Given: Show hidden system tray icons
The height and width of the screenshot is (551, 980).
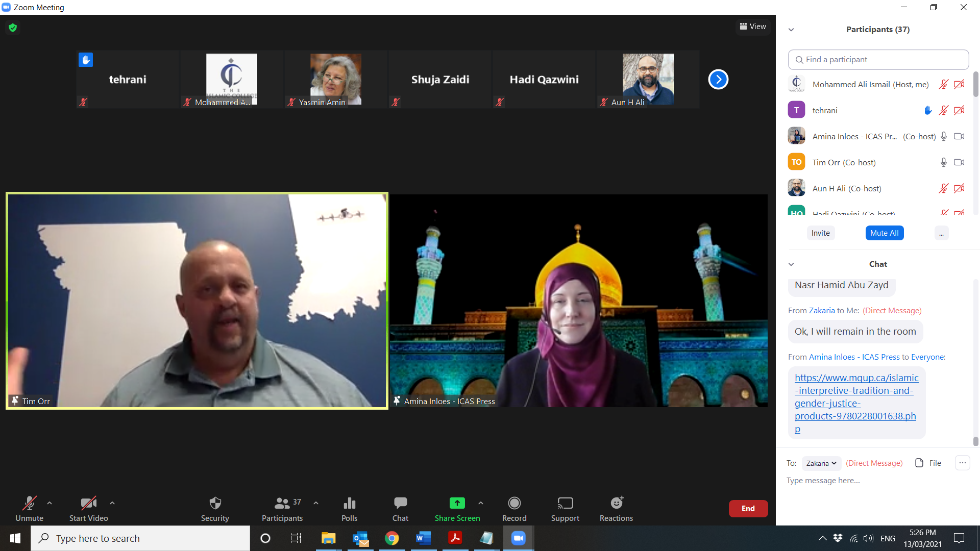Looking at the screenshot, I should pos(822,538).
